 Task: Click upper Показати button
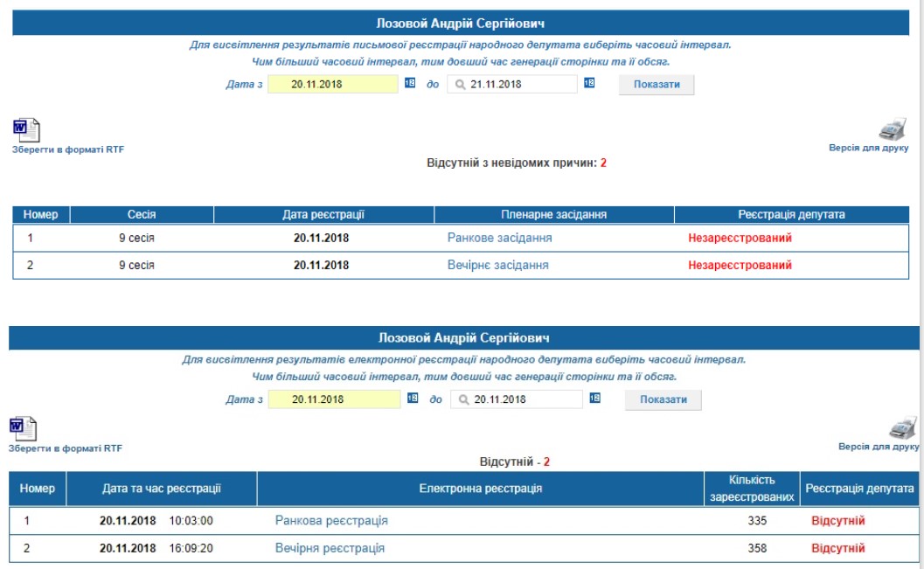pyautogui.click(x=657, y=84)
